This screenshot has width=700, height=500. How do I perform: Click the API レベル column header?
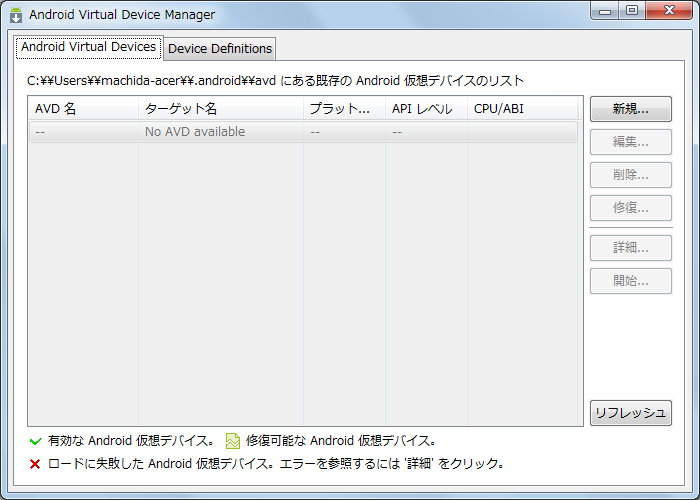click(x=426, y=109)
